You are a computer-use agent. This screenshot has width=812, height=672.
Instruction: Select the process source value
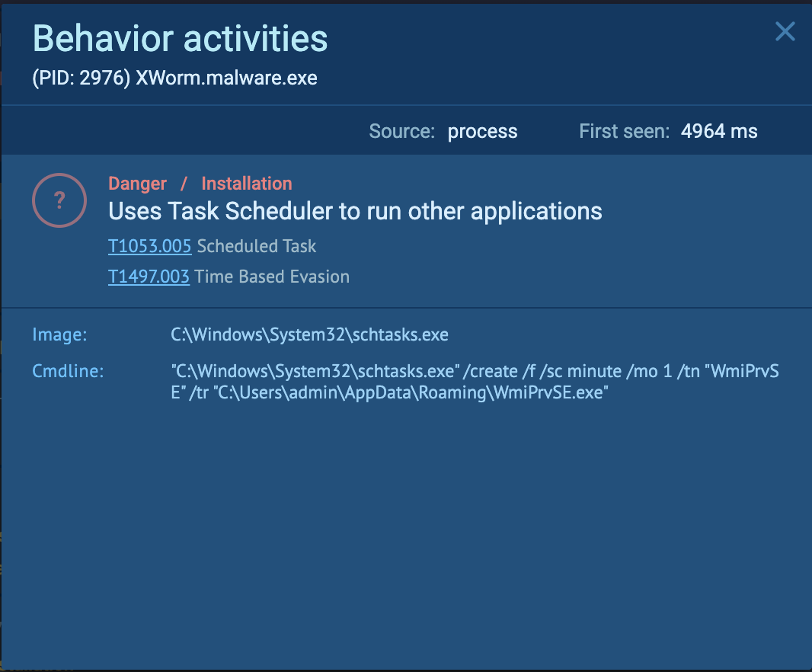(482, 131)
